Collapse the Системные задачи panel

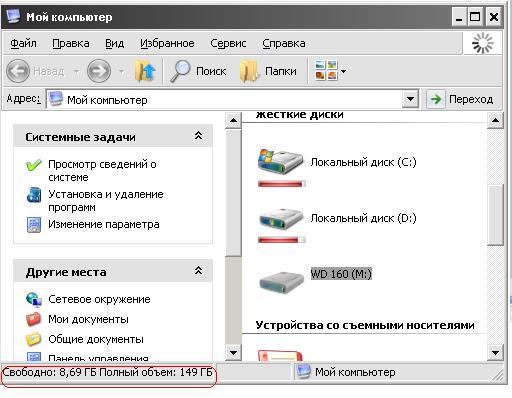tap(198, 135)
